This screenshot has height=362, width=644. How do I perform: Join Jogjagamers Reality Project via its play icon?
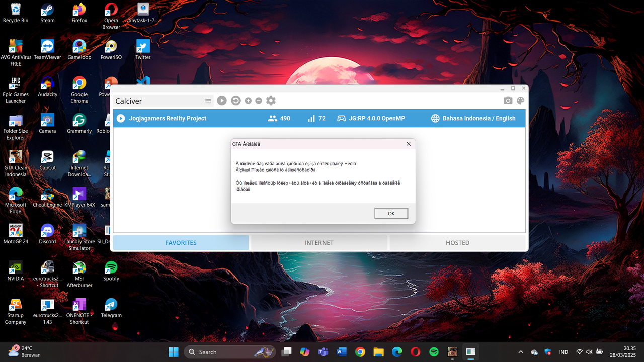(x=121, y=118)
